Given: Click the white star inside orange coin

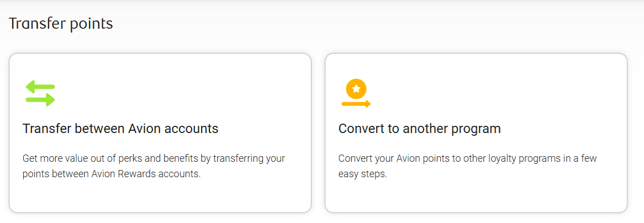Looking at the screenshot, I should click(x=356, y=88).
